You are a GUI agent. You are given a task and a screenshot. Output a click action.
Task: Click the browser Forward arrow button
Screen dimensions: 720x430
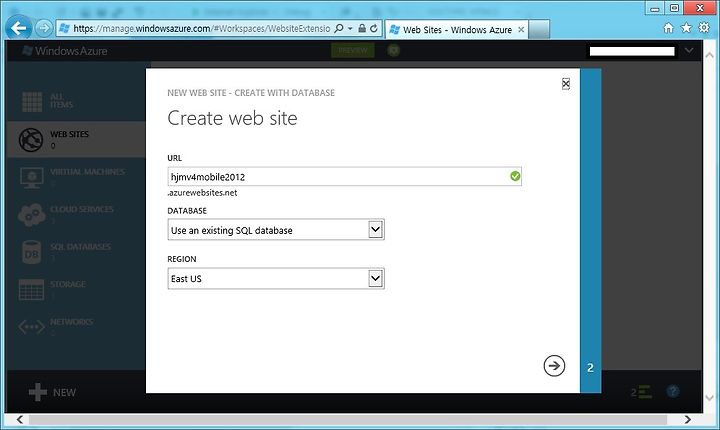coord(44,28)
